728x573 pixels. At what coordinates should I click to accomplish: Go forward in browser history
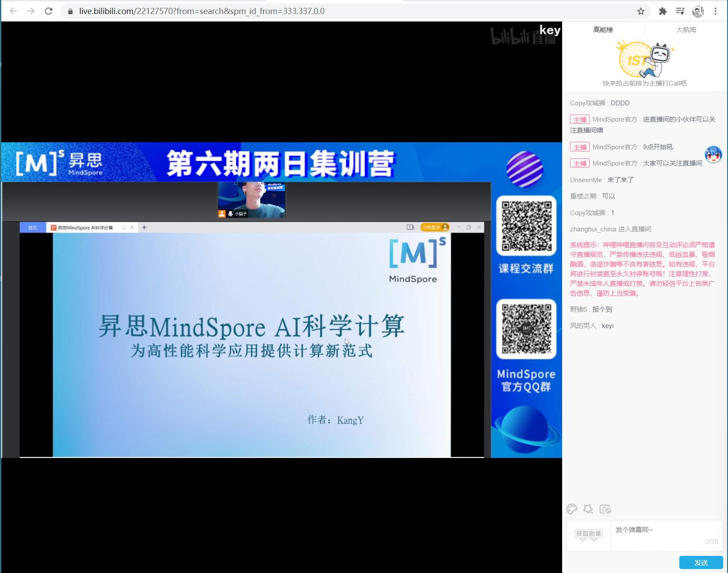click(31, 11)
